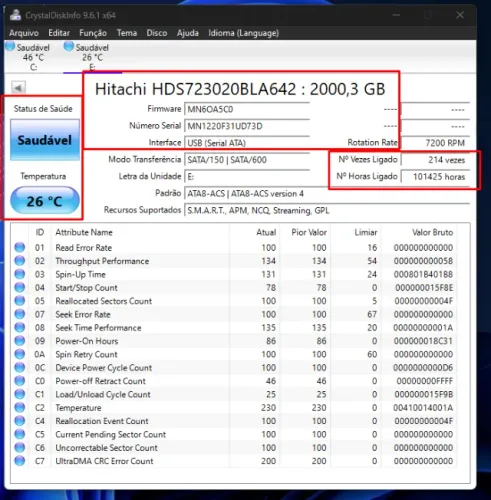
Task: Click the status orb for Load/Unload Cycle Count
Action: pos(20,394)
